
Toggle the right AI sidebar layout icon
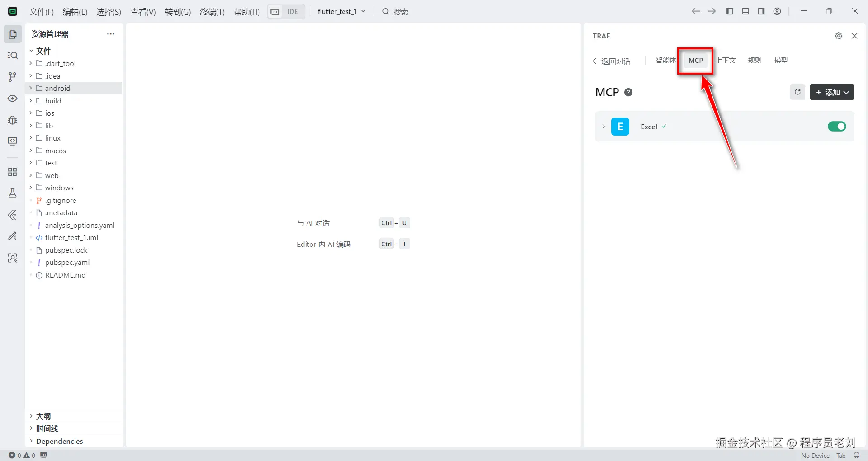pyautogui.click(x=761, y=11)
